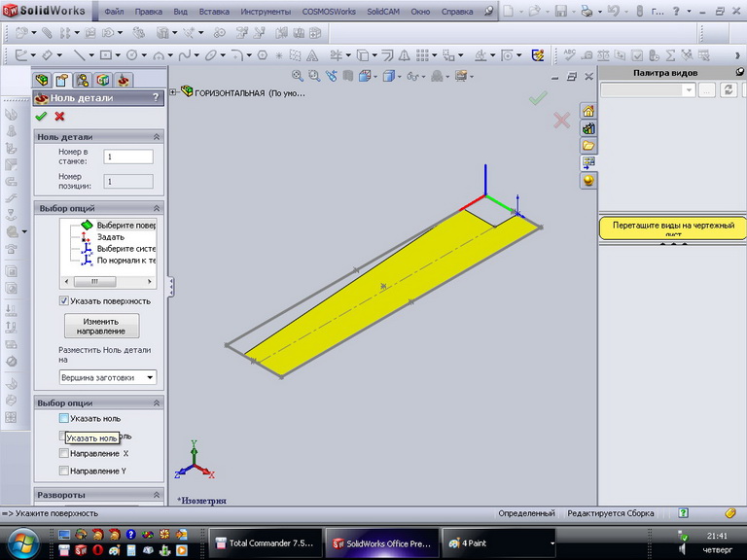
Task: Accept with faded green corner checkmark
Action: pos(538,98)
